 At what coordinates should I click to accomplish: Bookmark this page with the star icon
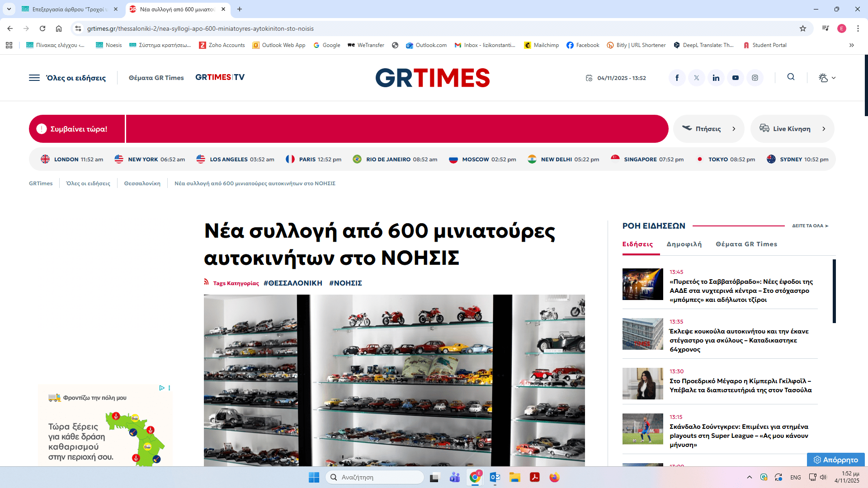802,28
